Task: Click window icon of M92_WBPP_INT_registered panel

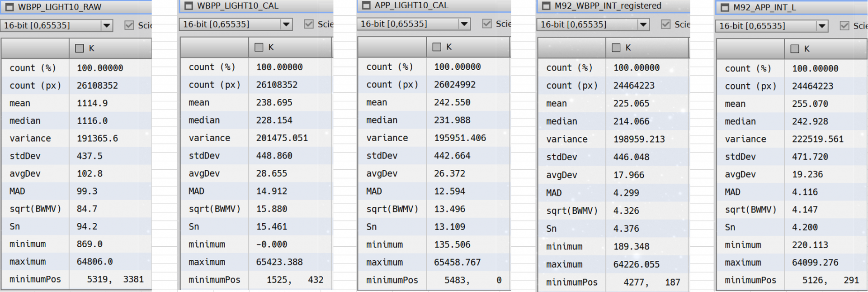Action: (547, 6)
